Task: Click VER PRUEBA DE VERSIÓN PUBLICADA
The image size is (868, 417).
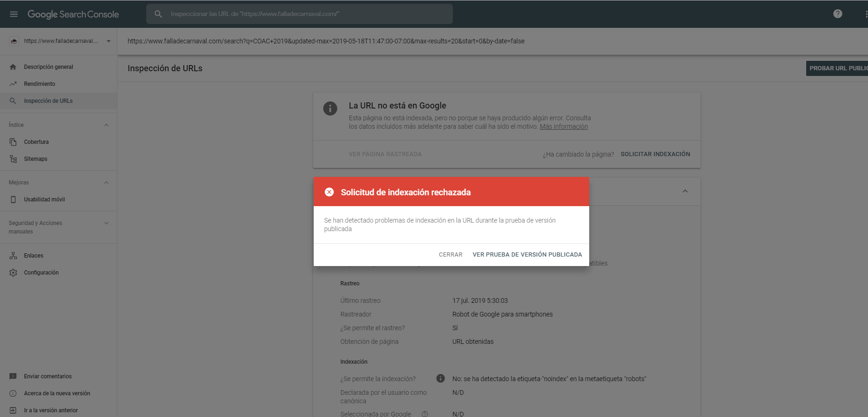Action: coord(527,255)
